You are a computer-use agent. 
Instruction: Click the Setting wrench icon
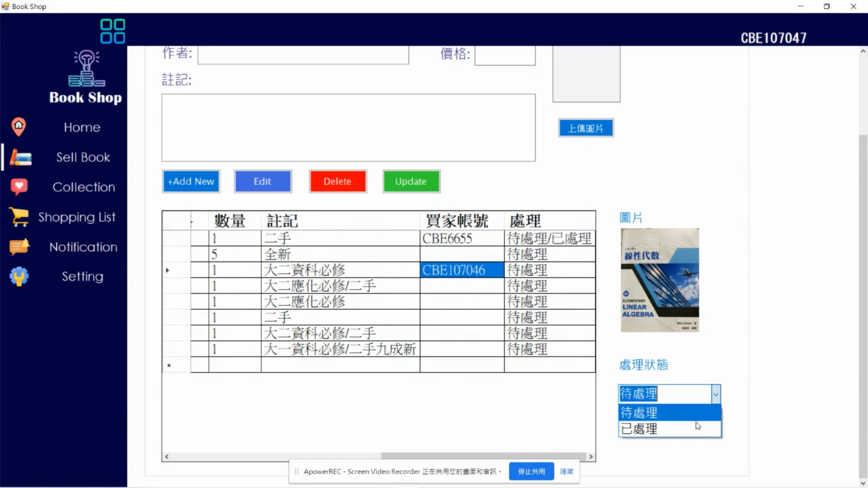pyautogui.click(x=19, y=277)
